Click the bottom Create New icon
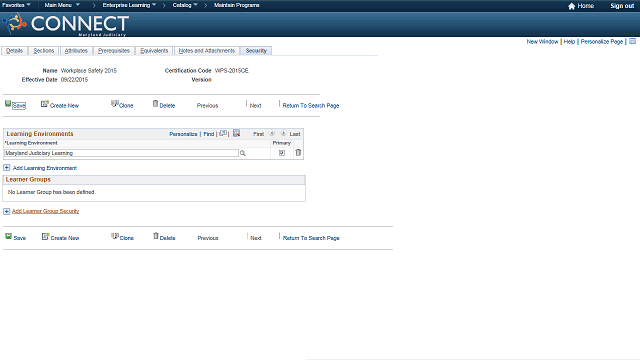This screenshot has width=640, height=360. tap(45, 236)
